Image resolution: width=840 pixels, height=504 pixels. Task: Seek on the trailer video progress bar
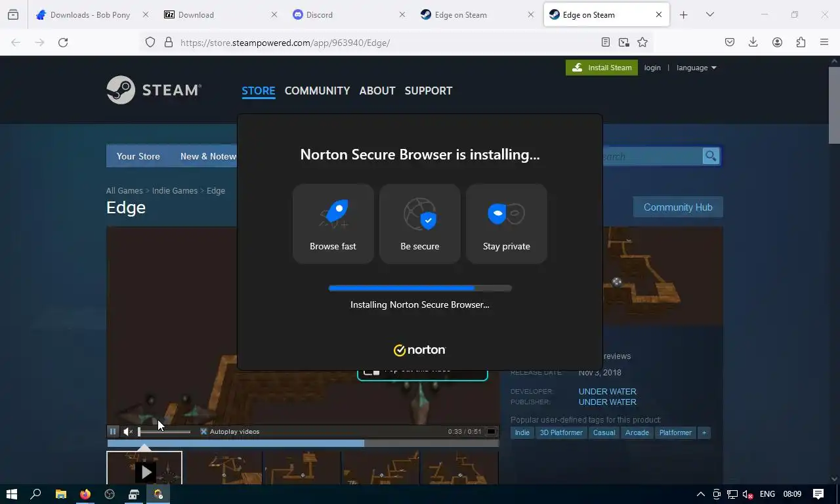click(303, 444)
